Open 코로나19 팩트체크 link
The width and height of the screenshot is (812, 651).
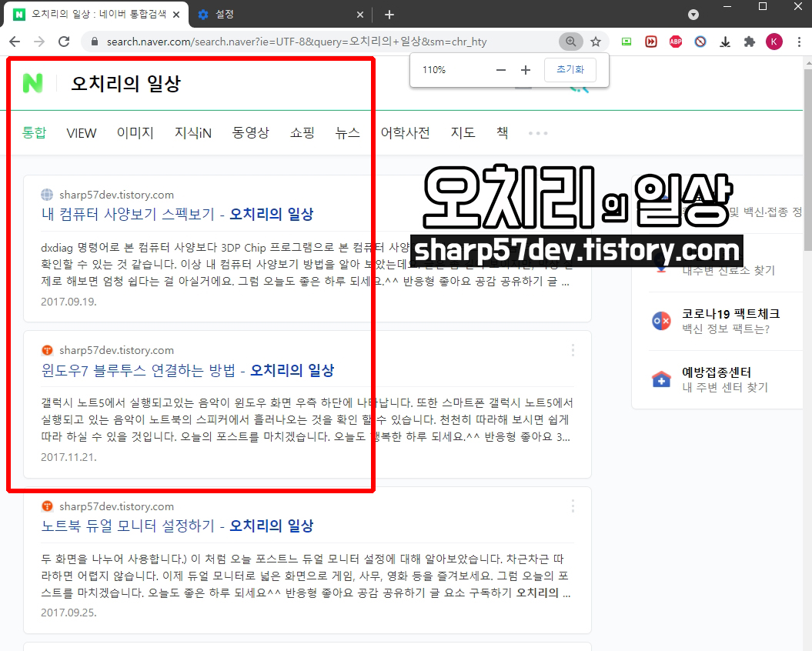click(x=730, y=313)
